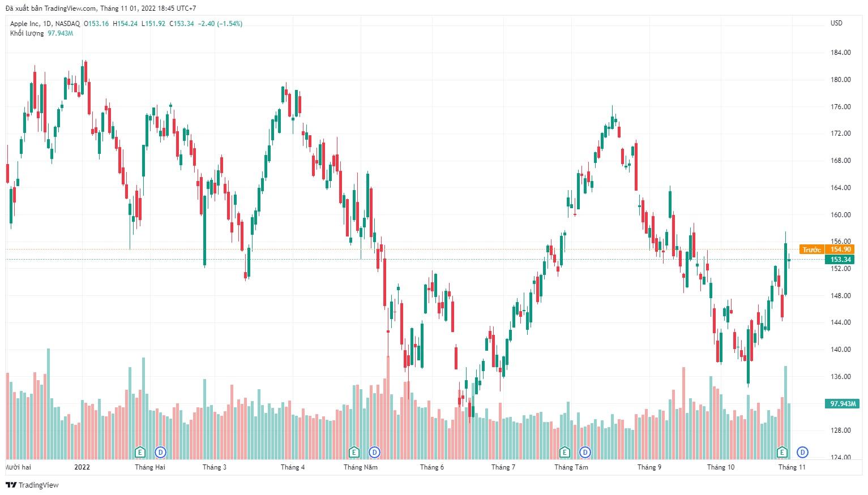The height and width of the screenshot is (495, 868).
Task: Click the open value O153.16
Action: click(96, 24)
